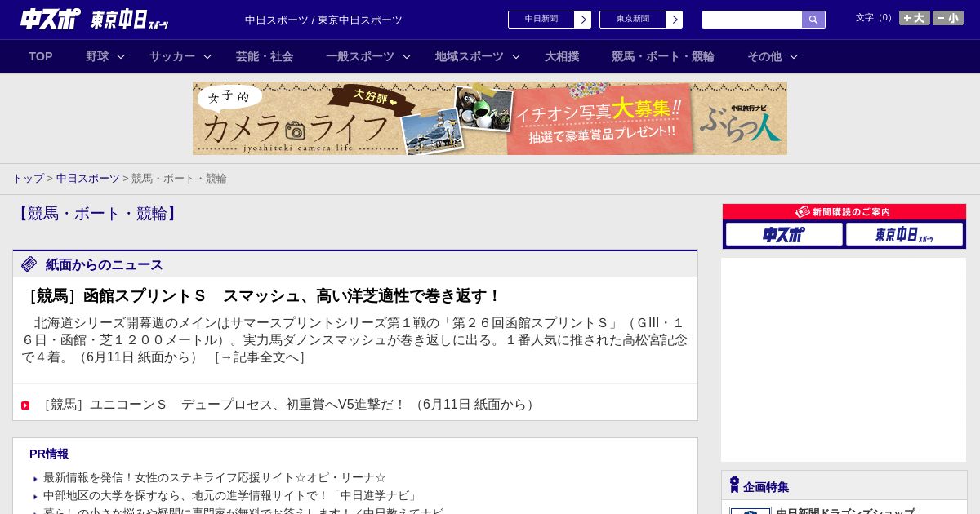Click the 企画特集 ribbon icon
The width and height of the screenshot is (980, 514).
click(734, 485)
